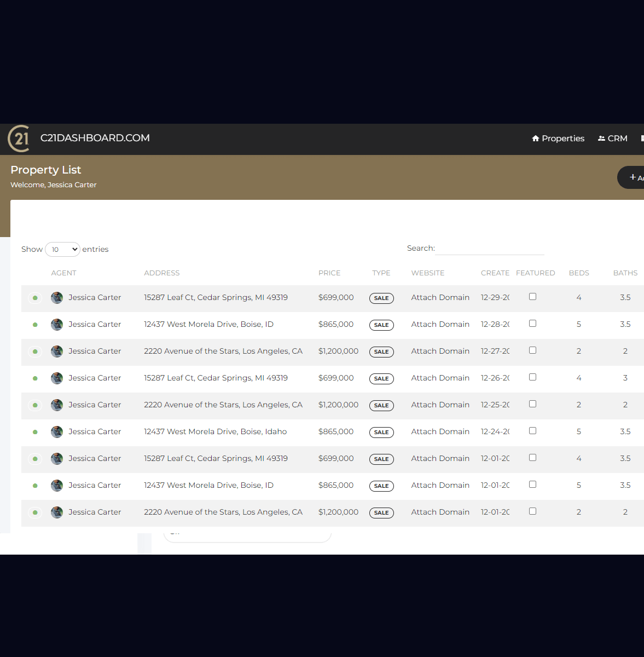The height and width of the screenshot is (657, 644).
Task: Click agent avatar in the Boise, Idaho row
Action: point(57,432)
